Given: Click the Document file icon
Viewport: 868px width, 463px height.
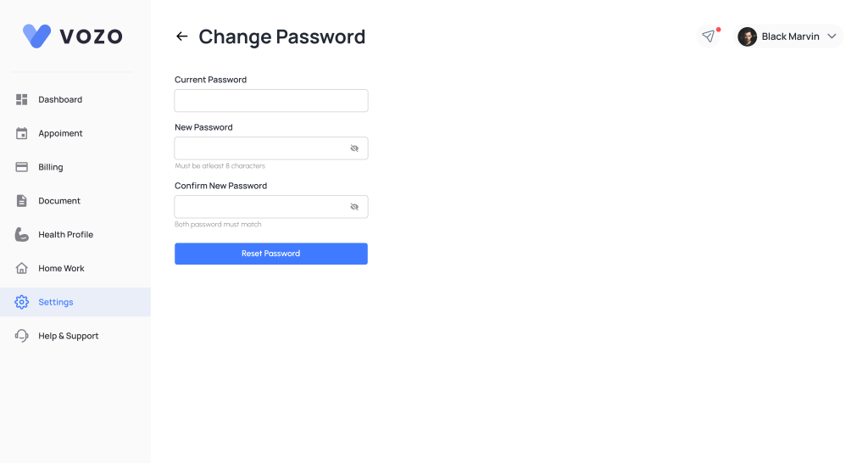Looking at the screenshot, I should pos(22,201).
